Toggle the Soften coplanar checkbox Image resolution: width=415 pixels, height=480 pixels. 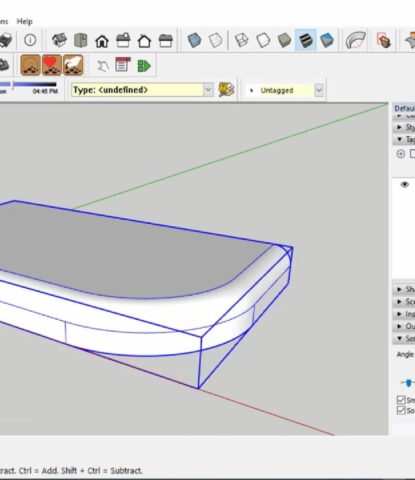(x=401, y=410)
